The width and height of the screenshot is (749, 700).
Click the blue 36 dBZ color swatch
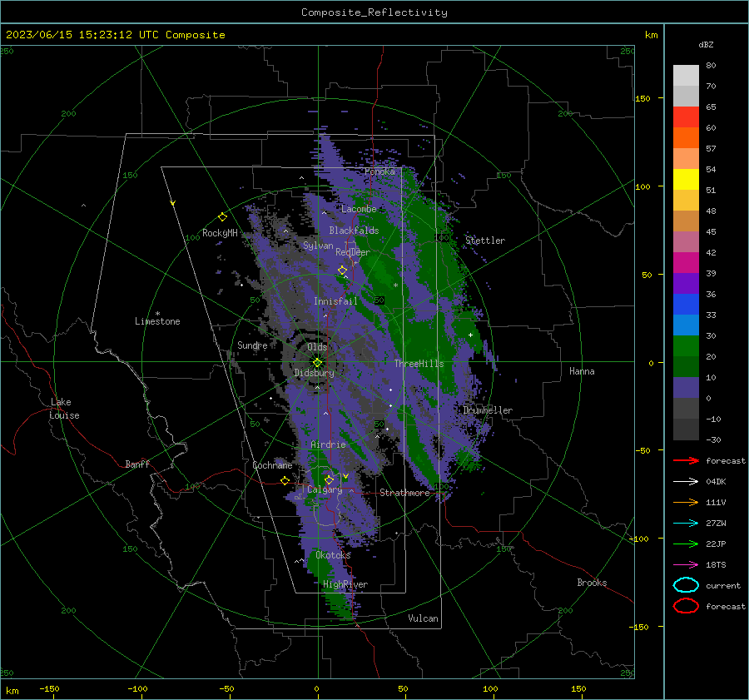(x=686, y=304)
